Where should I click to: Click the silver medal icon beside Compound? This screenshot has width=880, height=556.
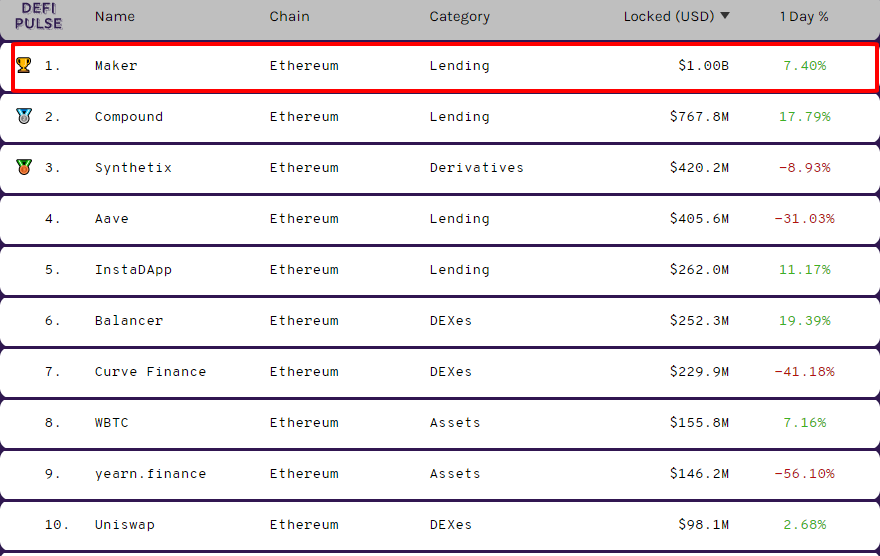coord(24,116)
